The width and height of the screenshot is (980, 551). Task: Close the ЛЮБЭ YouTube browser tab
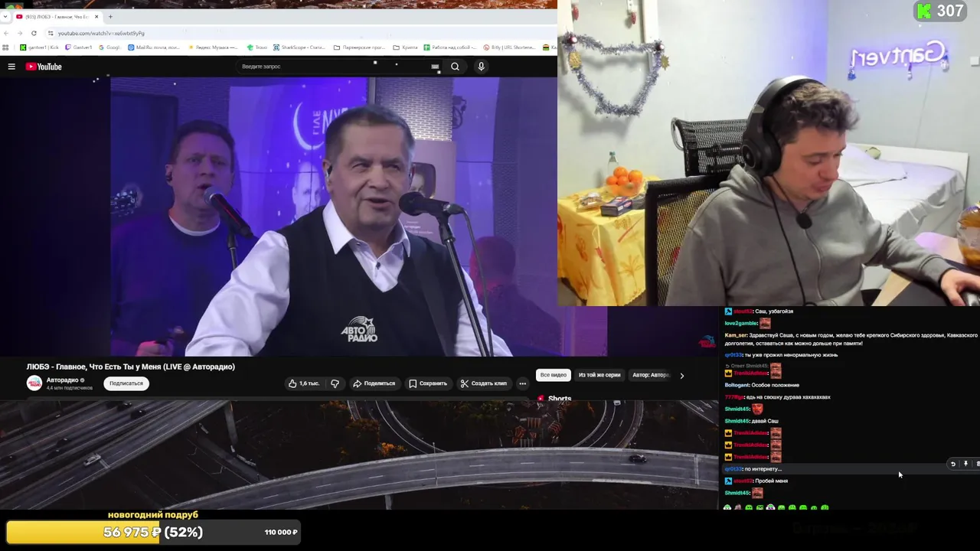pos(96,17)
